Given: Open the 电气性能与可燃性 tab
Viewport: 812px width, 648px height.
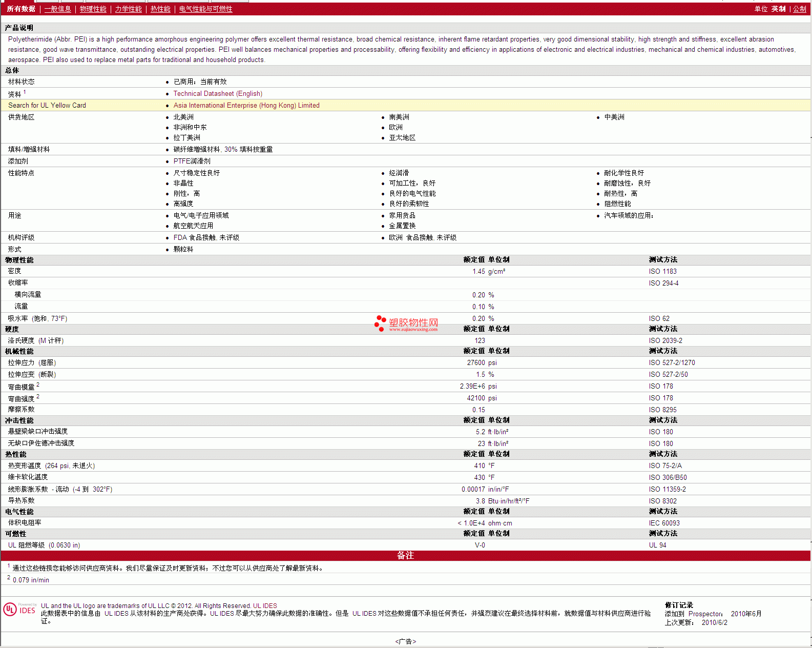Looking at the screenshot, I should tap(205, 9).
